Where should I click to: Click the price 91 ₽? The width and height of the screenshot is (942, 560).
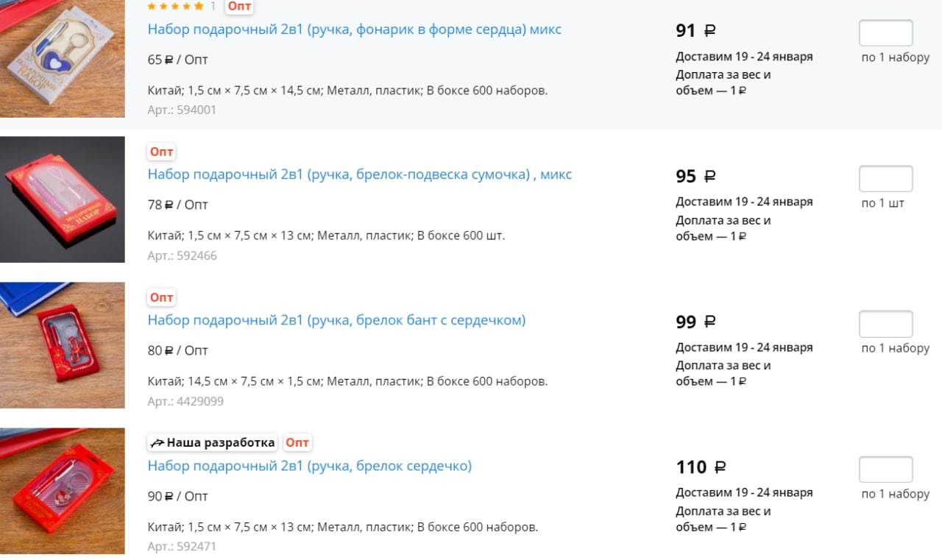[695, 31]
